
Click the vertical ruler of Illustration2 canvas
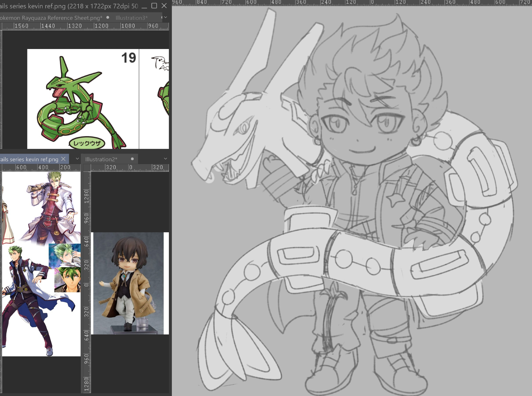tap(87, 266)
